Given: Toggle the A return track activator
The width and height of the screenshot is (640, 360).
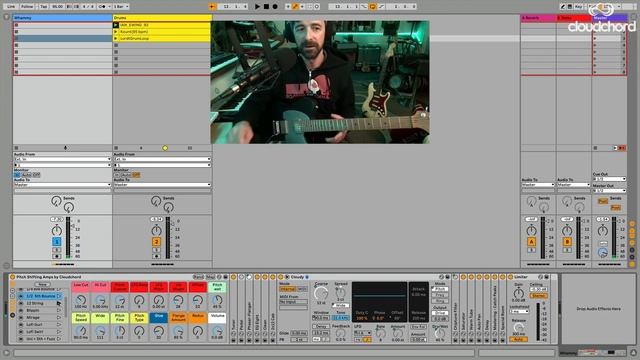Looking at the screenshot, I should click(x=531, y=242).
